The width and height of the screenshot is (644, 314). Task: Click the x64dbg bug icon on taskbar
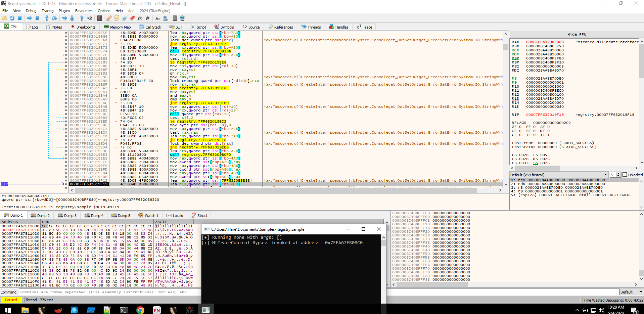(x=190, y=310)
